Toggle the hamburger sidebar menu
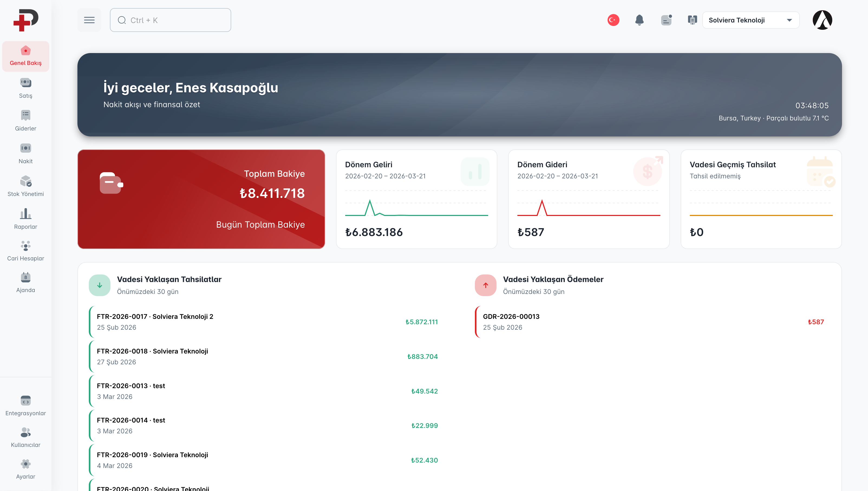This screenshot has height=491, width=868. pyautogui.click(x=89, y=20)
